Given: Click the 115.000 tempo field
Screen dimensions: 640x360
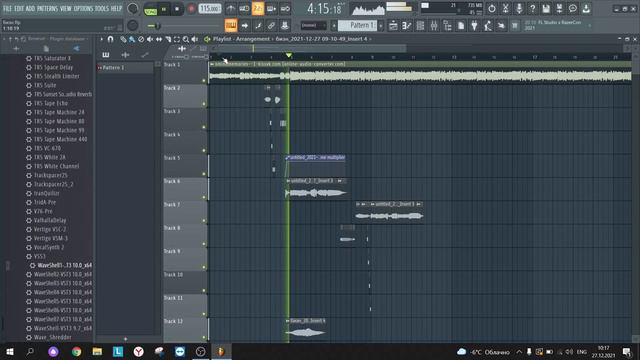Looking at the screenshot, I should pos(210,9).
